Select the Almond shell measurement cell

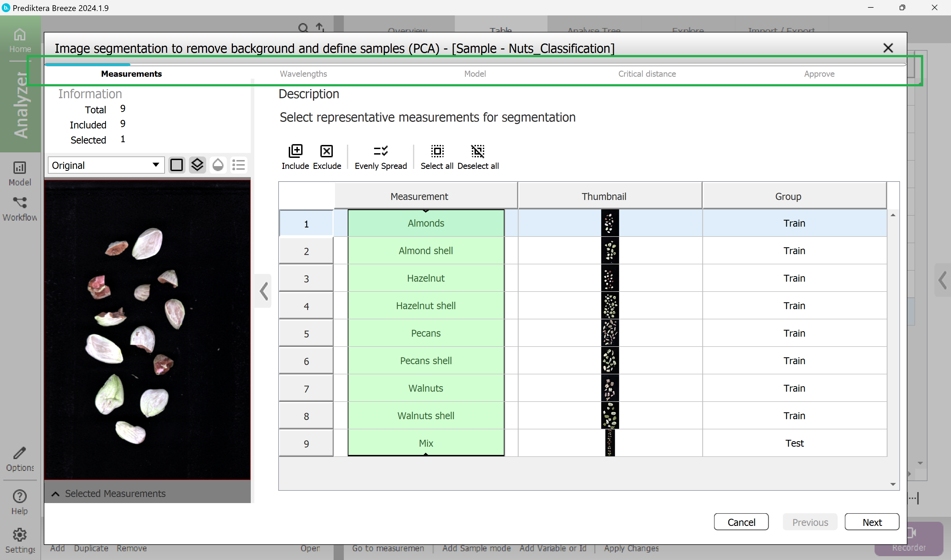click(x=426, y=251)
